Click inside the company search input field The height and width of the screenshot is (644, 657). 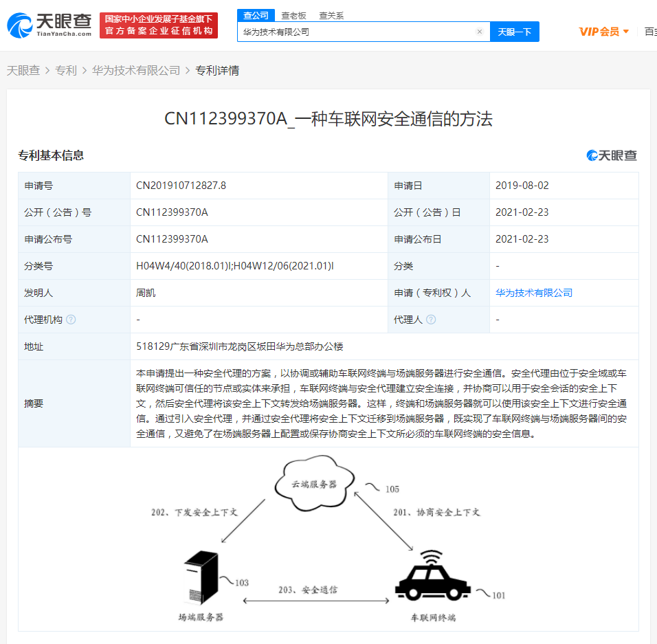point(357,32)
